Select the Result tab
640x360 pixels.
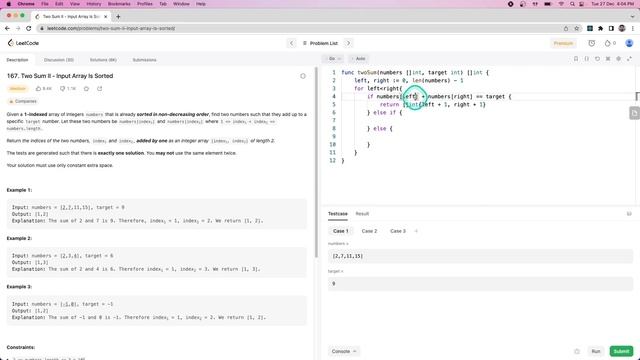point(362,214)
